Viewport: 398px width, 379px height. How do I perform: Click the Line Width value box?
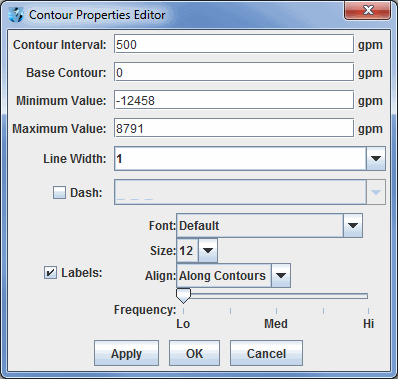coord(240,159)
